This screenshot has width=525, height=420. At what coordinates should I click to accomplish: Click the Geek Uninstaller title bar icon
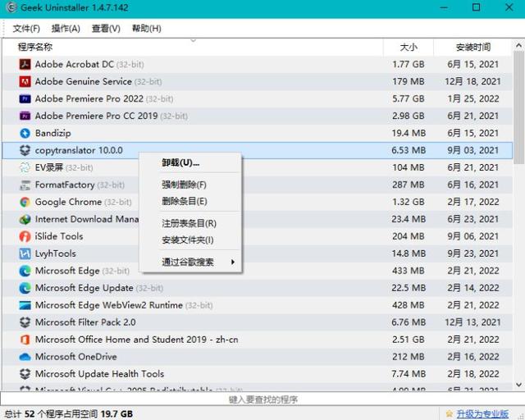[11, 7]
